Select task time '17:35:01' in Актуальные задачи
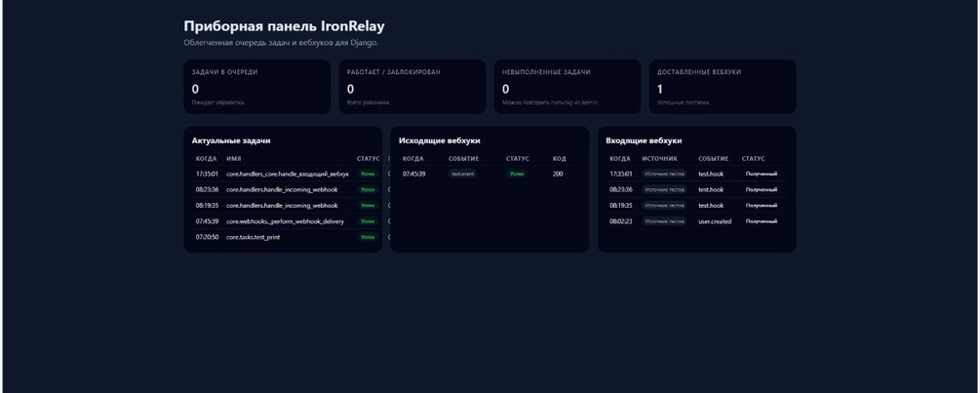The width and height of the screenshot is (980, 393). (x=207, y=174)
